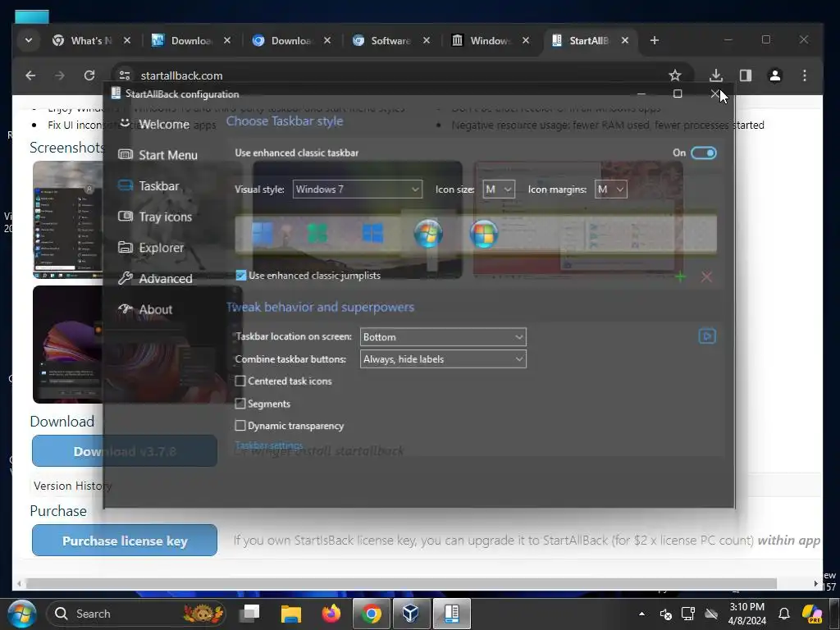The height and width of the screenshot is (630, 840).
Task: Open Combine taskbar buttons dropdown
Action: 443,359
